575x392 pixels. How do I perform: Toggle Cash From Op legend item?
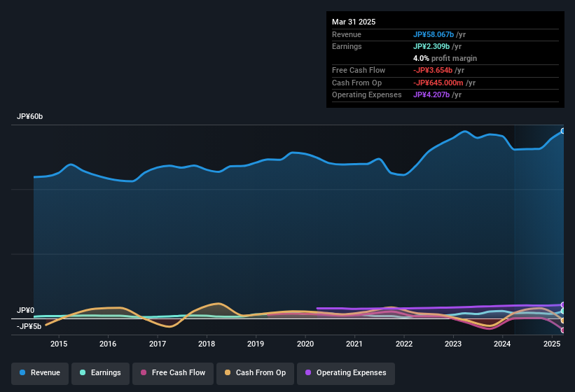[x=255, y=373]
